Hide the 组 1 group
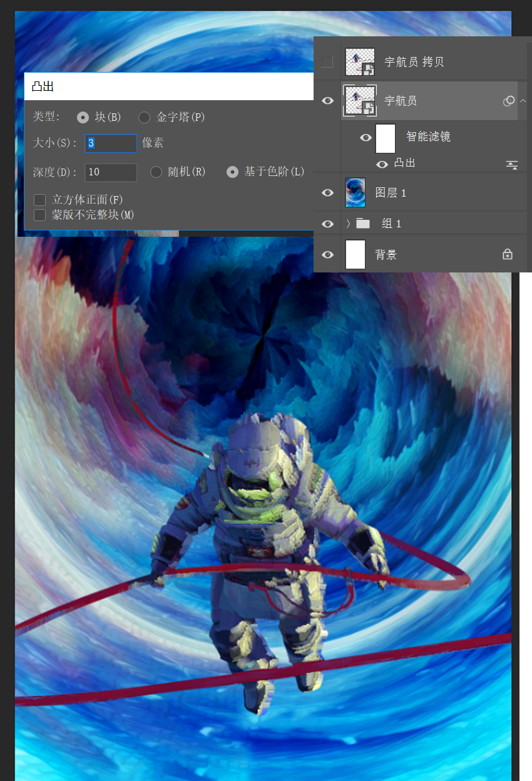Viewport: 532px width, 781px height. point(327,224)
